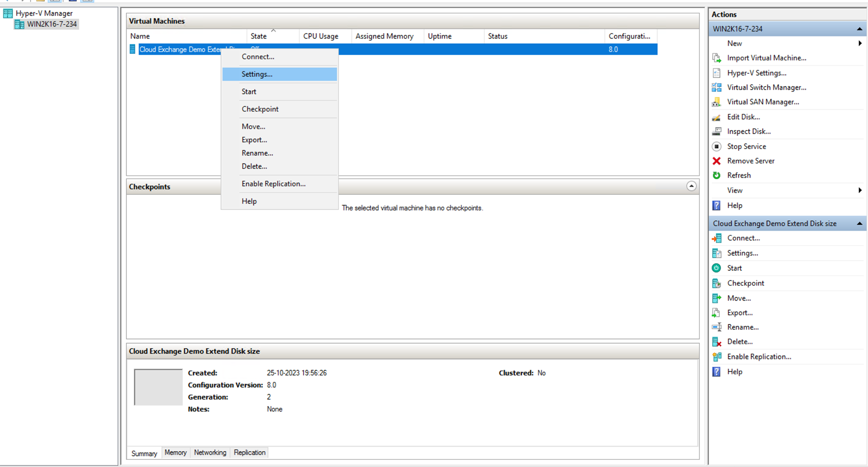Click the green Start power icon
Viewport: 868px width, 467px height.
point(717,268)
